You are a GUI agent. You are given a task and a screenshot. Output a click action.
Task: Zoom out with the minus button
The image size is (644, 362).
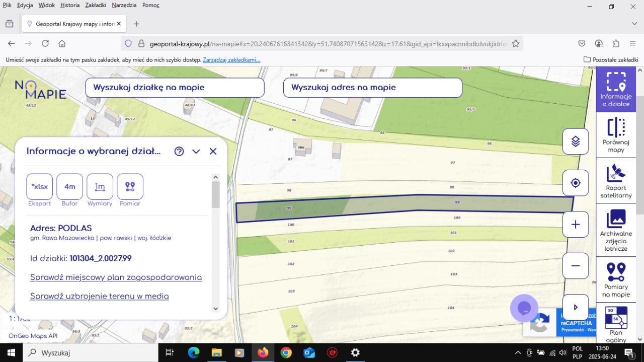576,266
